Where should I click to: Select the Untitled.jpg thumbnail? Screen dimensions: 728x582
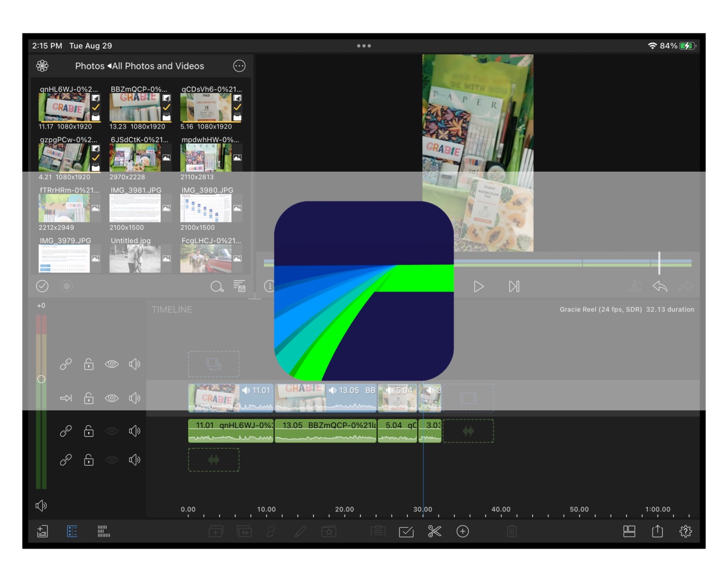pyautogui.click(x=135, y=259)
